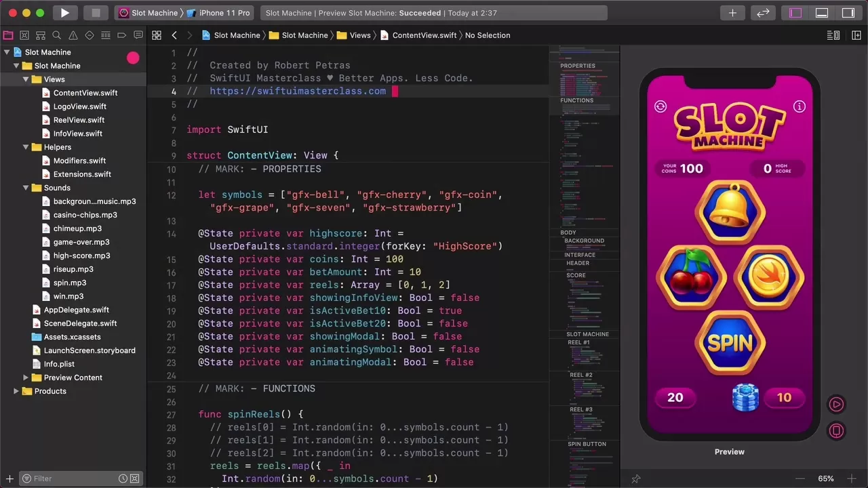
Task: Expand the Preview Content folder
Action: click(x=26, y=378)
